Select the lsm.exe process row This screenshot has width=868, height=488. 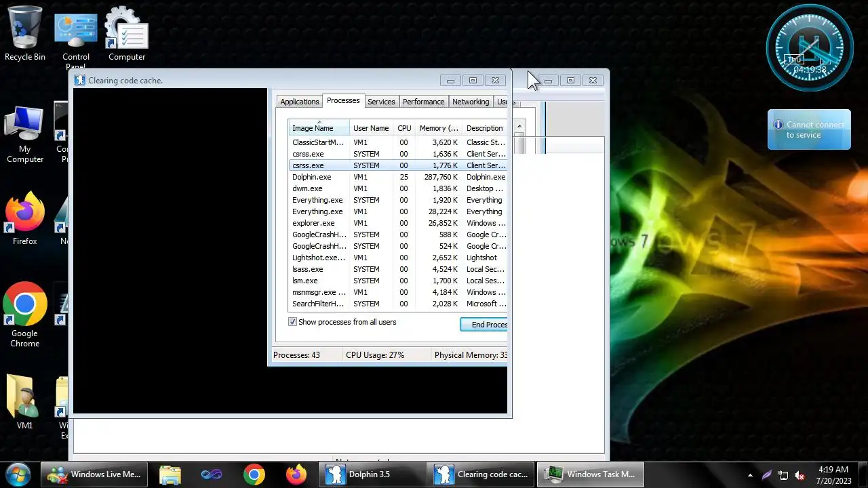[x=398, y=281]
